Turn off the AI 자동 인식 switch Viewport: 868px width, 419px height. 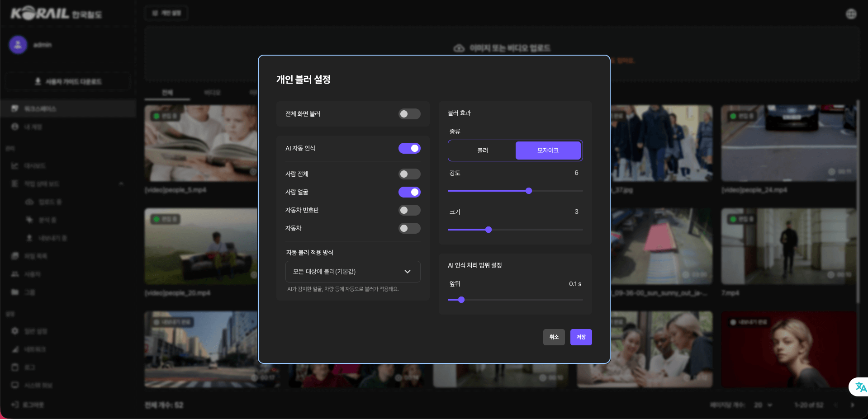(409, 148)
